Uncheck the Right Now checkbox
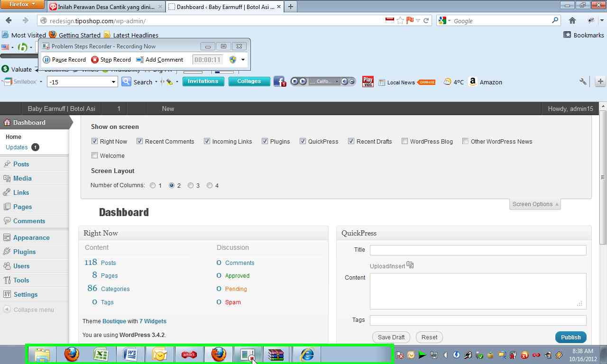The width and height of the screenshot is (607, 364). coord(94,141)
